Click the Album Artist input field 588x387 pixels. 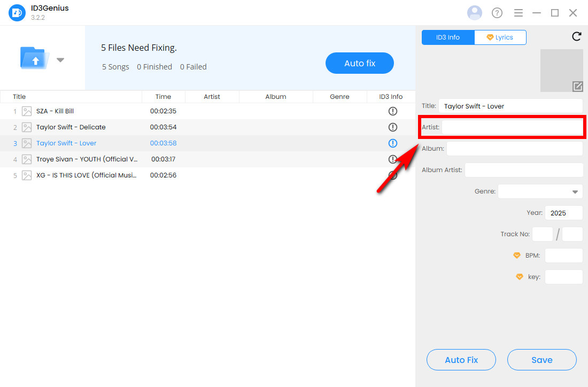tap(524, 170)
